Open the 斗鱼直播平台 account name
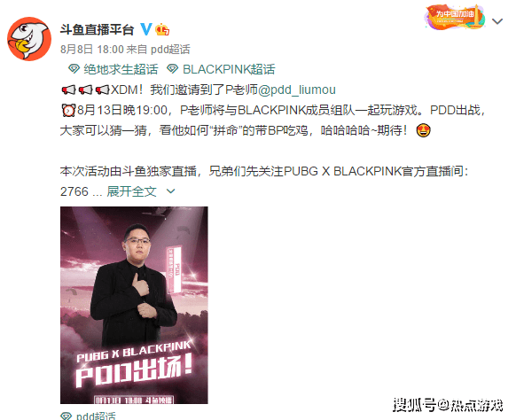 [x=97, y=29]
